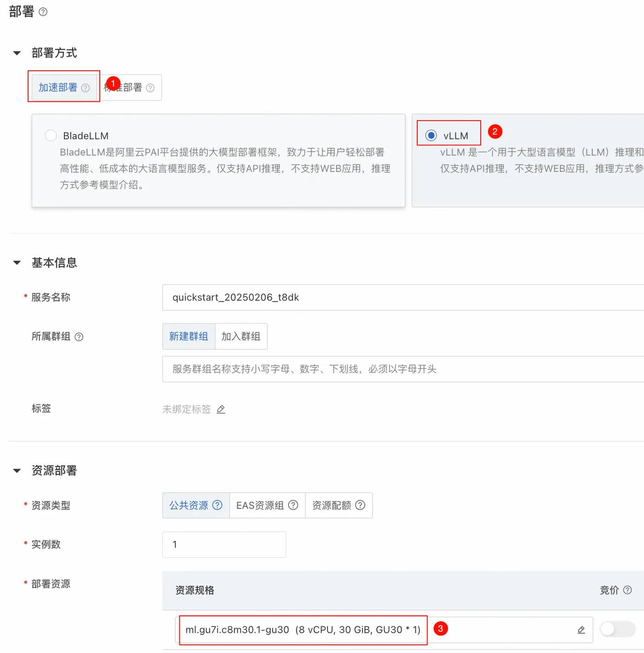Click the 资源规格 column header

195,590
